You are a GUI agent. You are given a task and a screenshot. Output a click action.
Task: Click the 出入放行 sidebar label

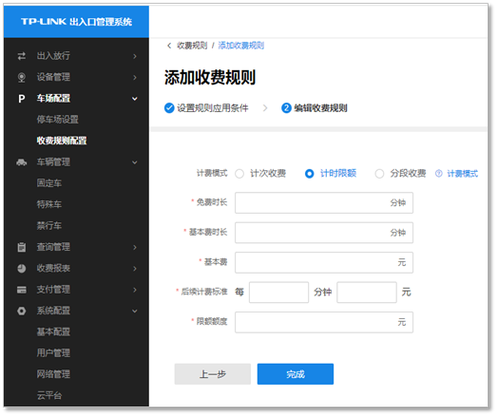pyautogui.click(x=53, y=56)
